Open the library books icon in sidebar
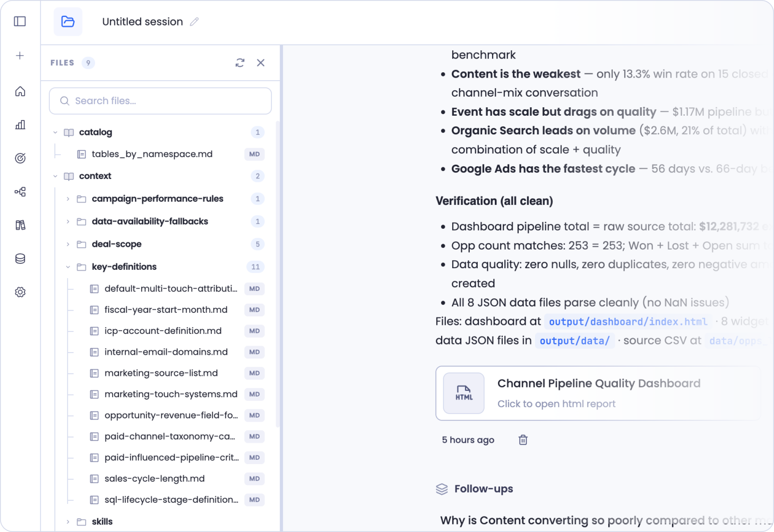Viewport: 774px width, 532px height. pos(20,225)
